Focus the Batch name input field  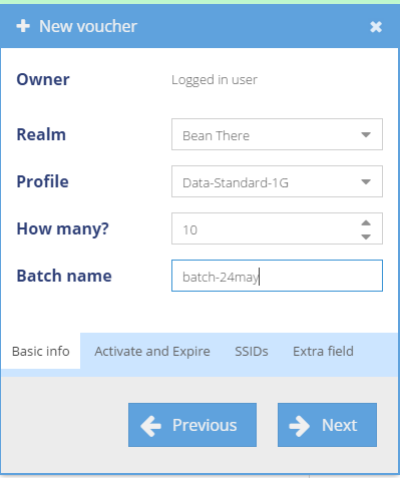coord(277,276)
